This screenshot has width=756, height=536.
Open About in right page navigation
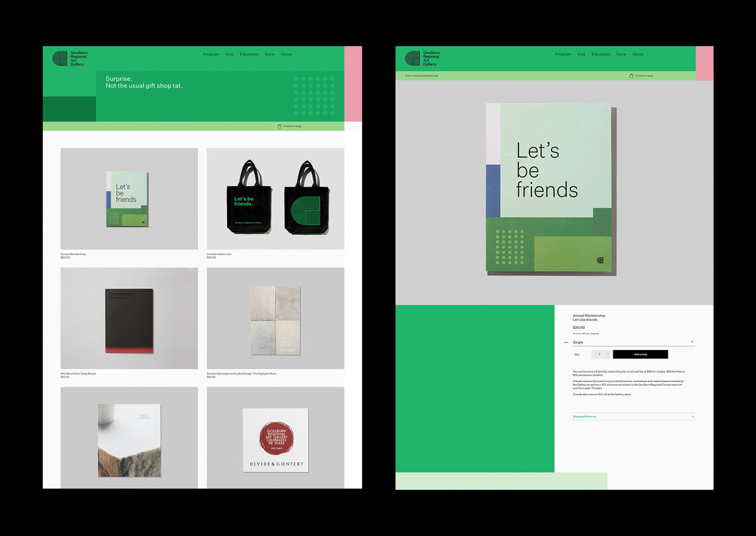[x=638, y=55]
